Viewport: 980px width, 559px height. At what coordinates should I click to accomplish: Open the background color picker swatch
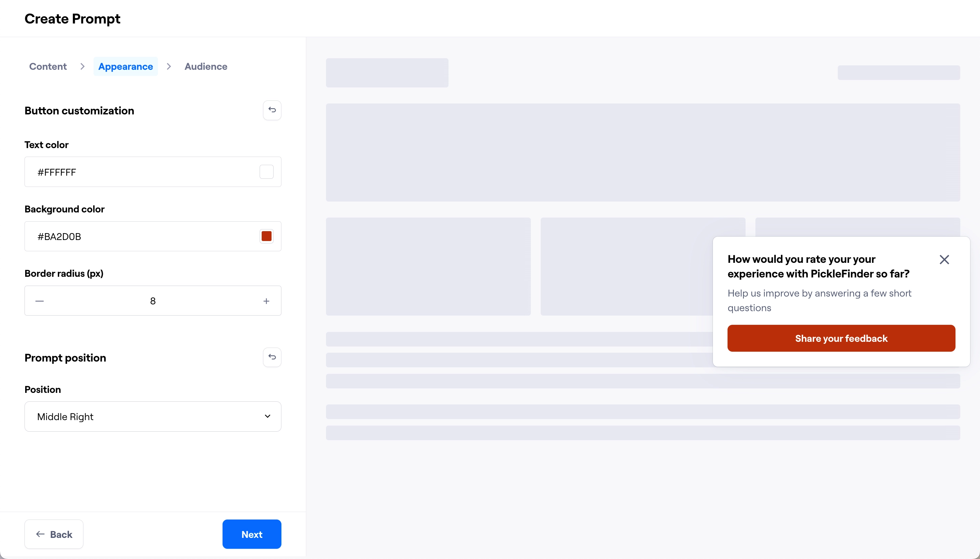tap(266, 236)
